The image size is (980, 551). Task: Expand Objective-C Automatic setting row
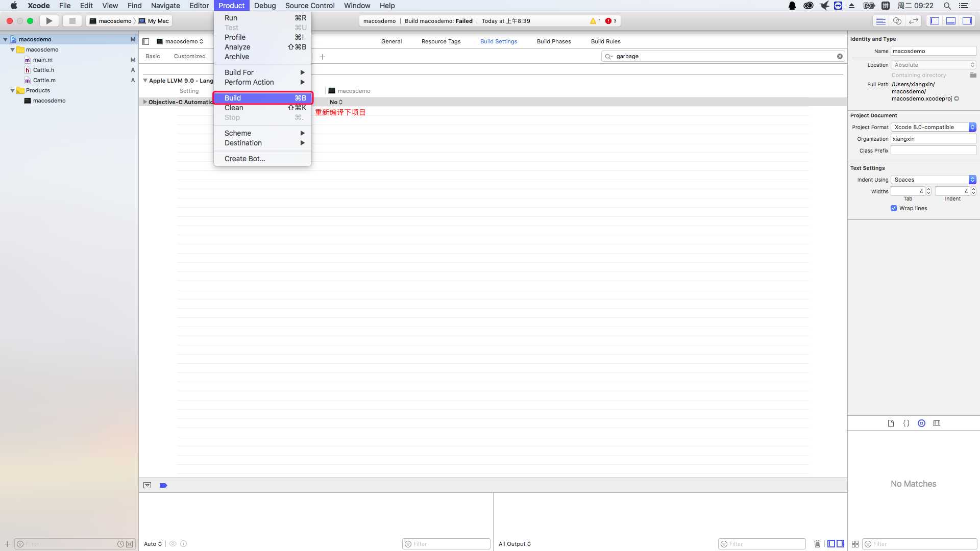pos(145,102)
